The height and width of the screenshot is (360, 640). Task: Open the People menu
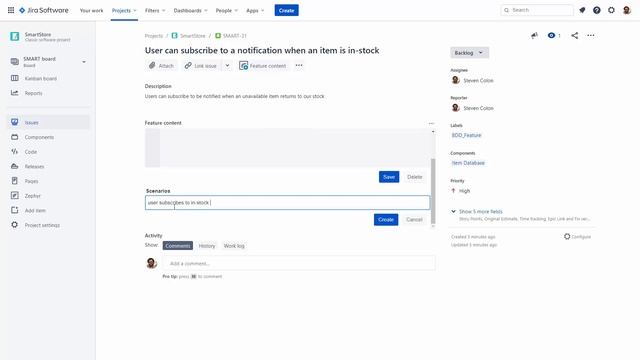(x=227, y=11)
